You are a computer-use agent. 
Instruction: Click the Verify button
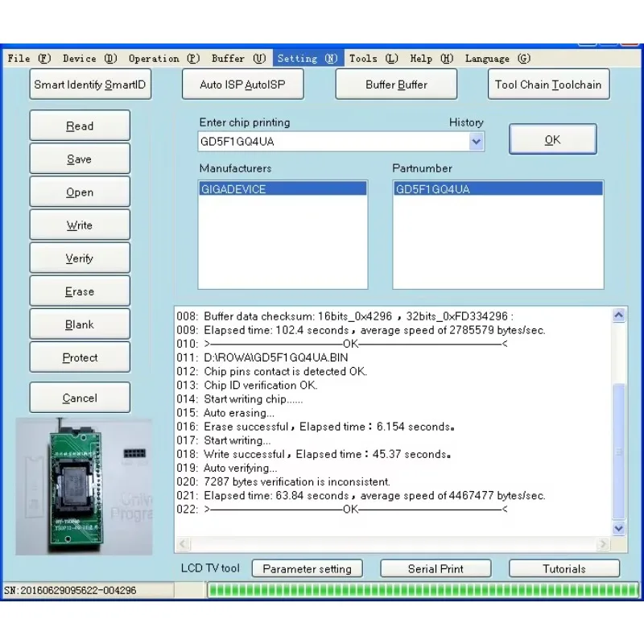coord(80,258)
